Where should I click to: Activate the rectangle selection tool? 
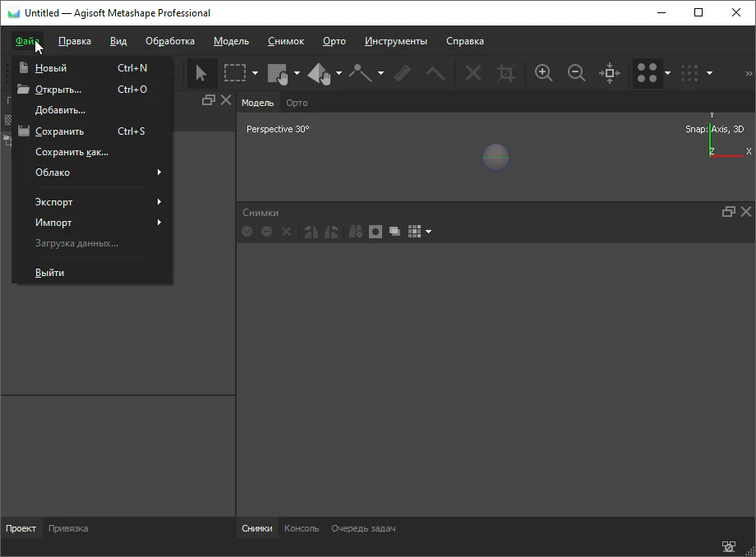(235, 73)
